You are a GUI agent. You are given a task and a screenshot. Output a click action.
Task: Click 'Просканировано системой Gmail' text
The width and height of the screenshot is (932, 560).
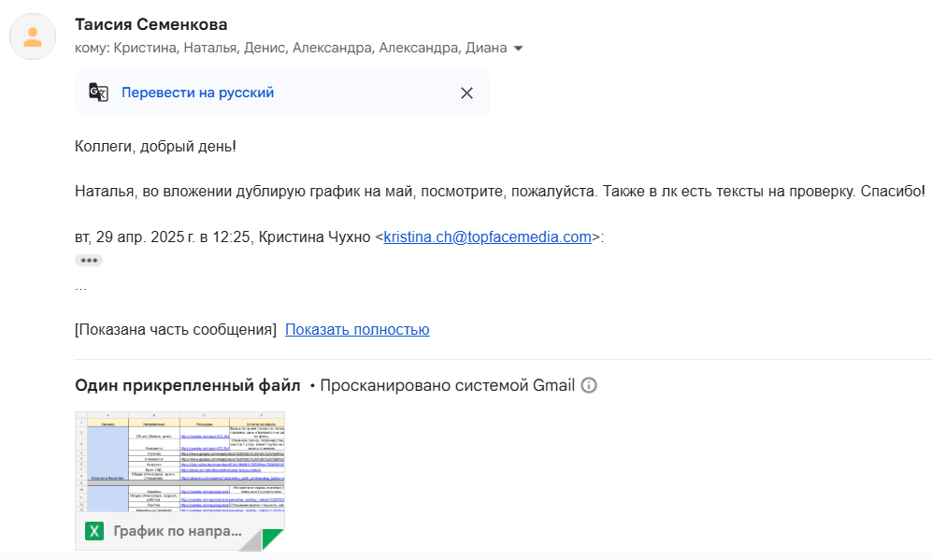448,385
